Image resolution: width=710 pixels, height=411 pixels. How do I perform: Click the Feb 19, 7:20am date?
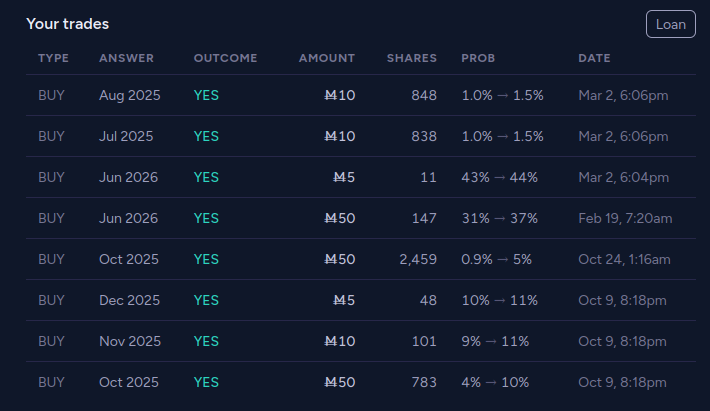click(625, 218)
